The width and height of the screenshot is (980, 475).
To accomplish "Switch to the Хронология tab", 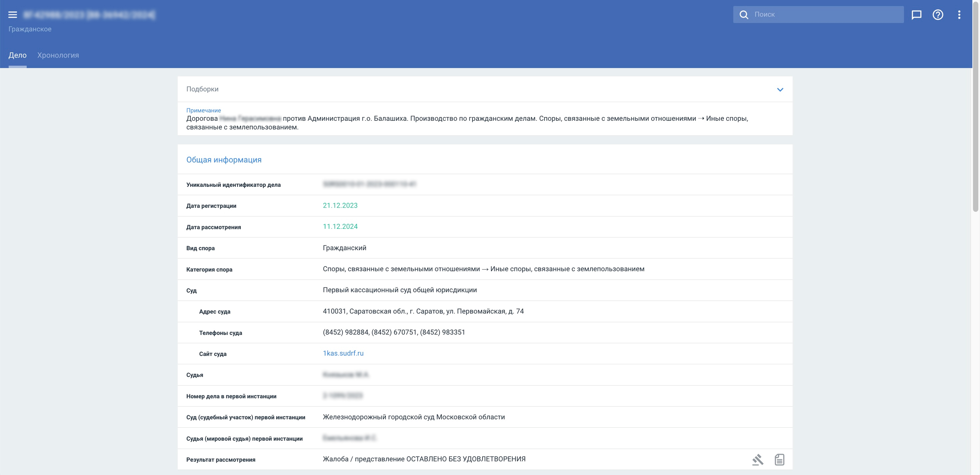I will point(58,55).
